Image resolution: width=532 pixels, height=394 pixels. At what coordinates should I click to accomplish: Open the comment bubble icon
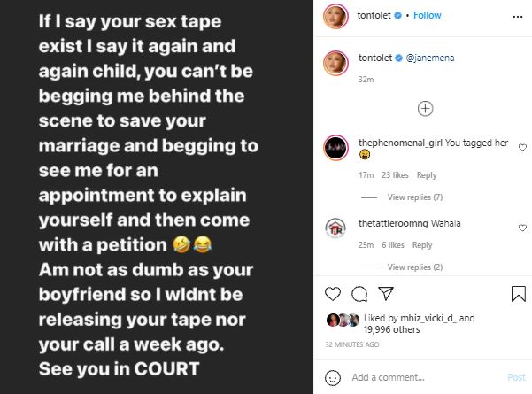[359, 293]
